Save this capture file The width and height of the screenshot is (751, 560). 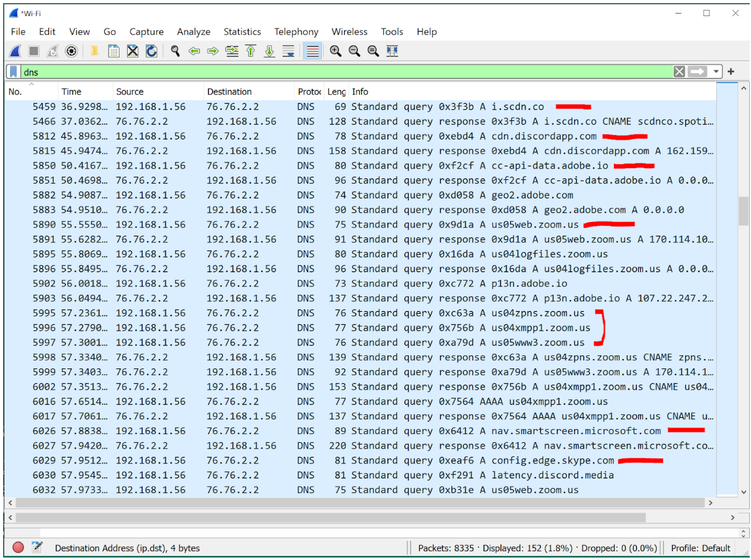[113, 51]
